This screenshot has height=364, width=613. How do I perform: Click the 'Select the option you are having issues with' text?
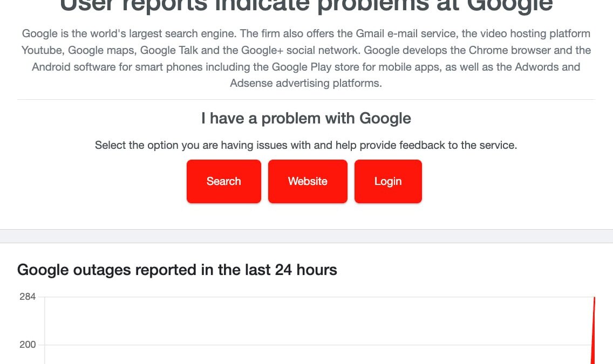click(306, 145)
